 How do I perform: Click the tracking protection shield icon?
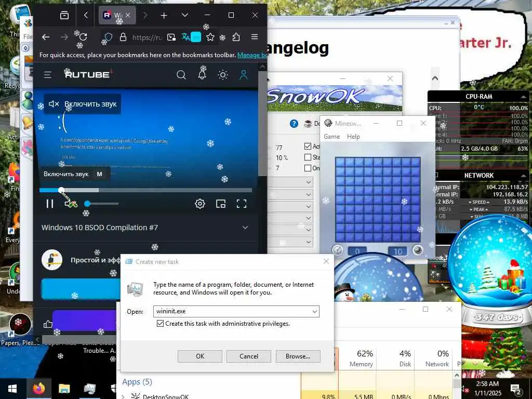pos(108,37)
